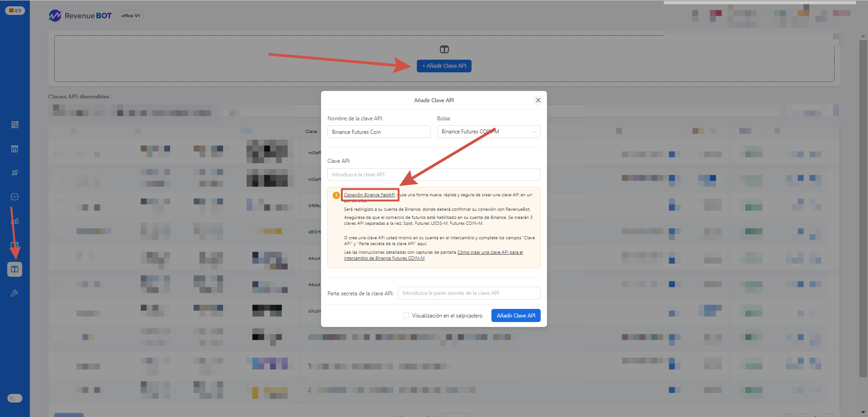Click the panel icon above Añadir Clave API
Screen dimensions: 868x417
[x=444, y=49]
